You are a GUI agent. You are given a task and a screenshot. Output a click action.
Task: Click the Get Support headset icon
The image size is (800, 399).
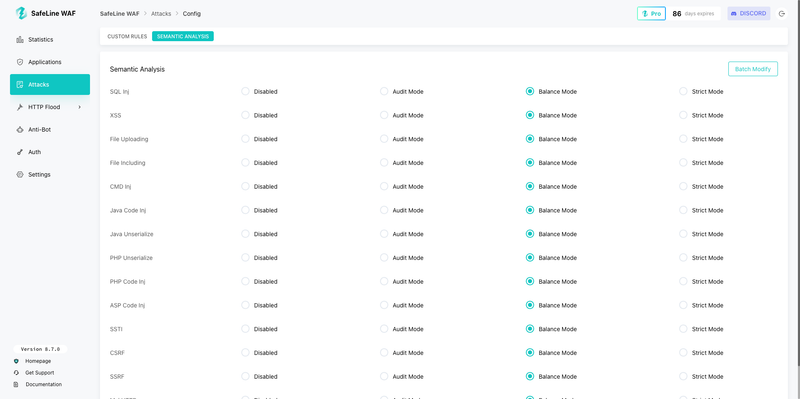16,373
